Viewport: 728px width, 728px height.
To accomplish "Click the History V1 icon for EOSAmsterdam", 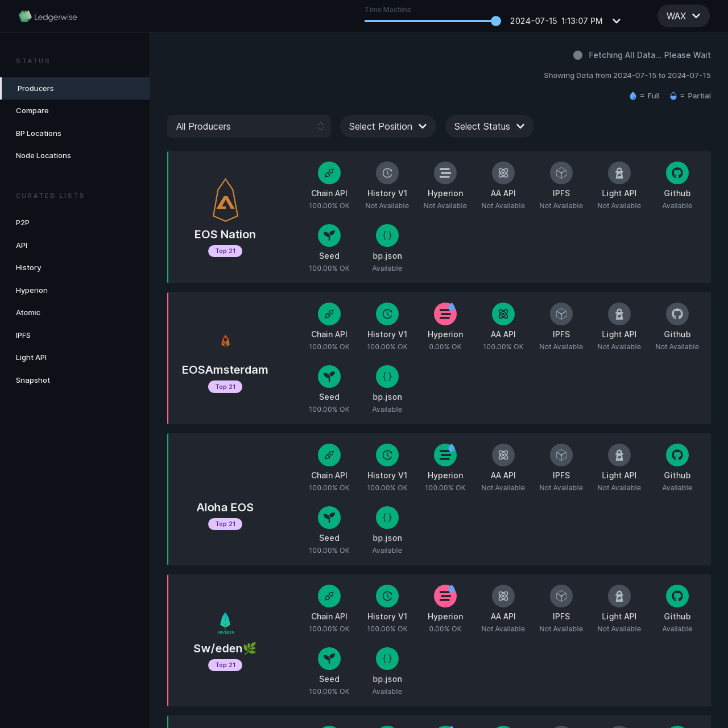I will pos(387,313).
